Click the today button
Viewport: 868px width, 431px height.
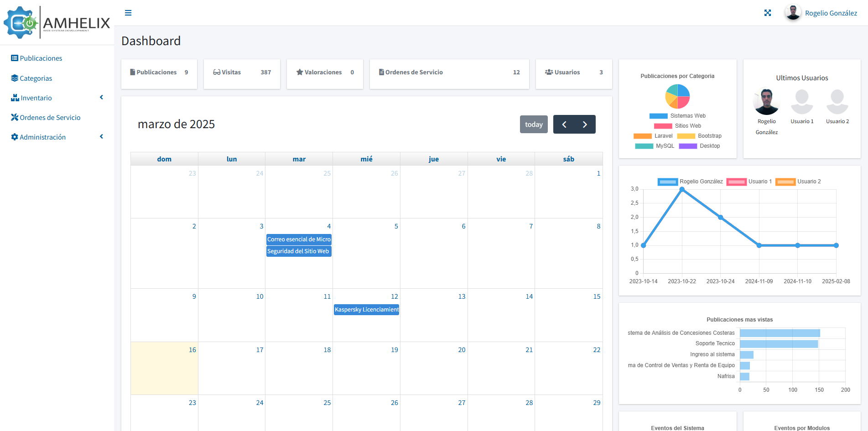534,125
